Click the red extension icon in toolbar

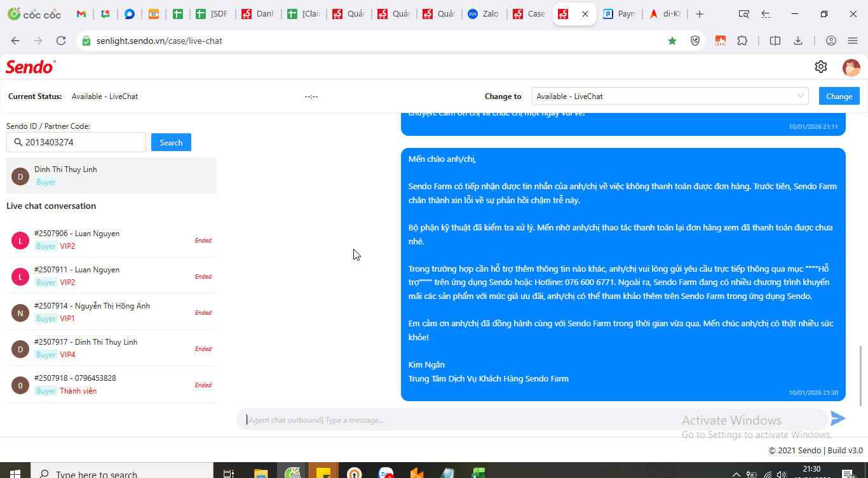coord(721,41)
